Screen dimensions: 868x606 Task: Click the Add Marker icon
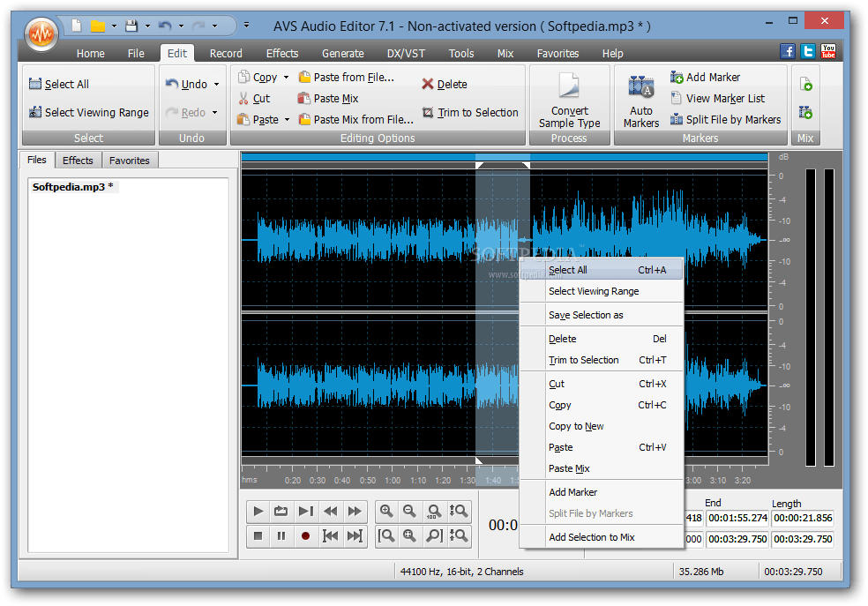pyautogui.click(x=677, y=77)
